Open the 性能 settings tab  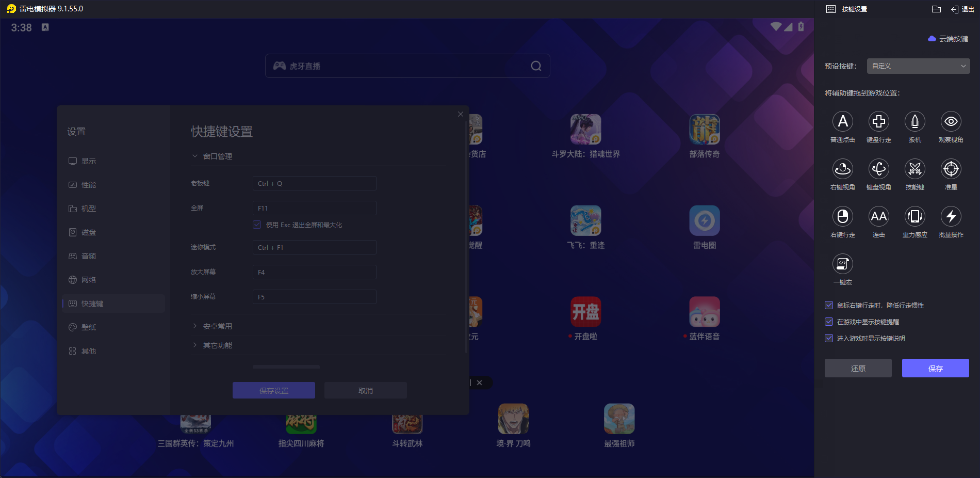point(113,185)
